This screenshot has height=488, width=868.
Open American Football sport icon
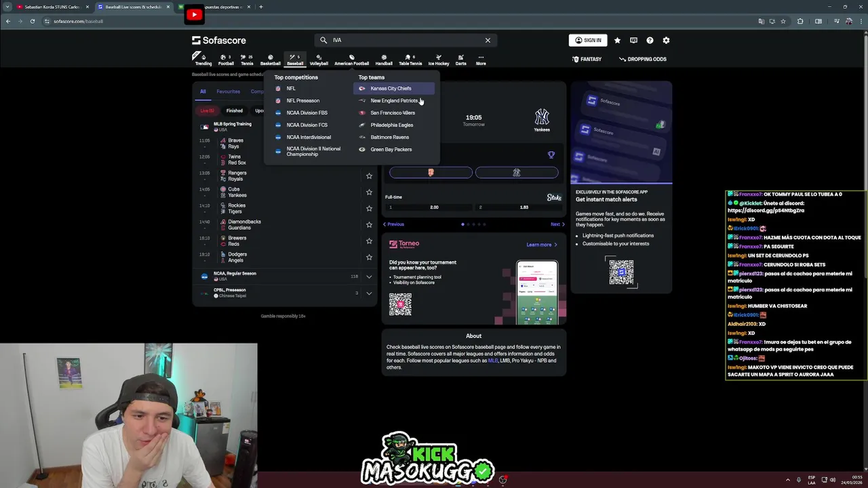click(x=351, y=60)
